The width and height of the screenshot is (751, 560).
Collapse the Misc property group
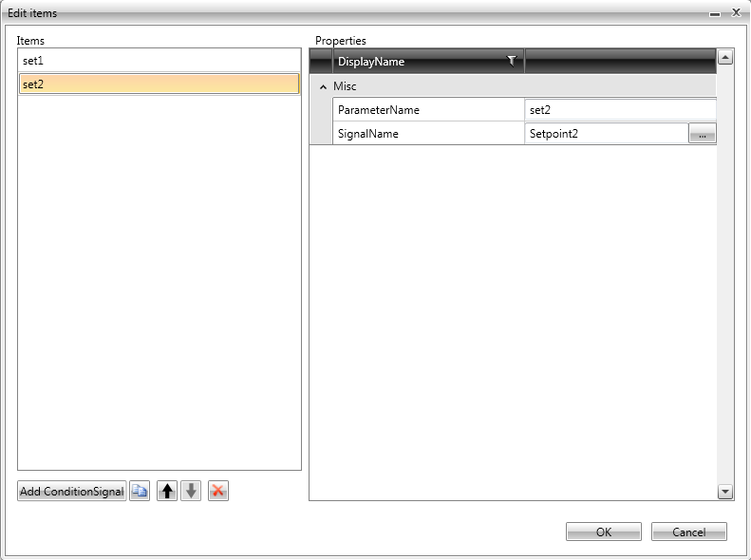323,86
